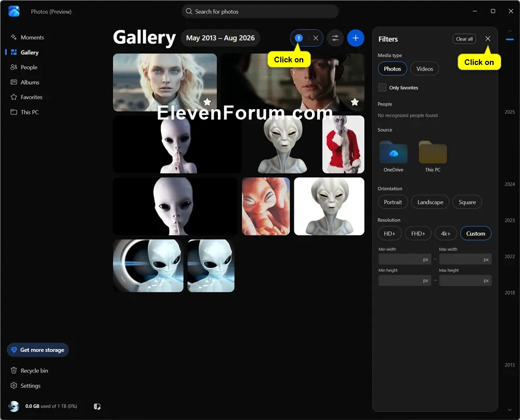Image resolution: width=520 pixels, height=420 pixels.
Task: Click favorite star on blonde woman photo
Action: (207, 102)
